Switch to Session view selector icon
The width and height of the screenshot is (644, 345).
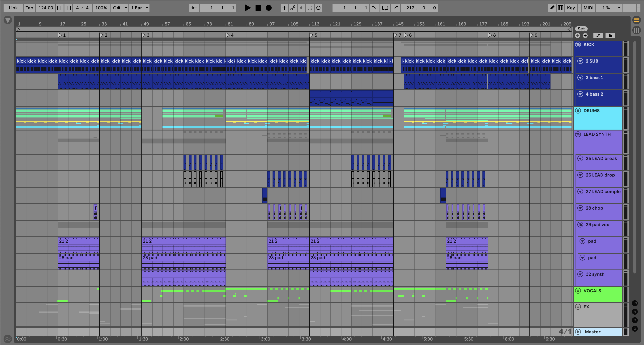pyautogui.click(x=636, y=30)
